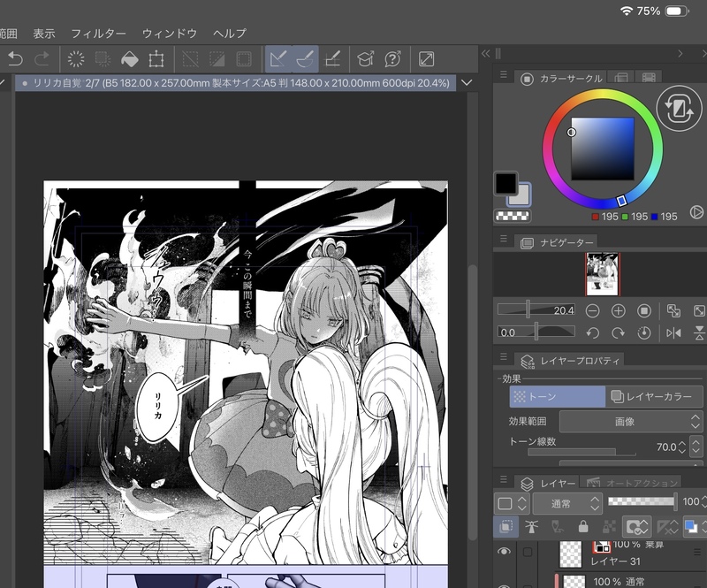Flip canvas horizontally icon
This screenshot has height=588, width=707.
[x=673, y=333]
